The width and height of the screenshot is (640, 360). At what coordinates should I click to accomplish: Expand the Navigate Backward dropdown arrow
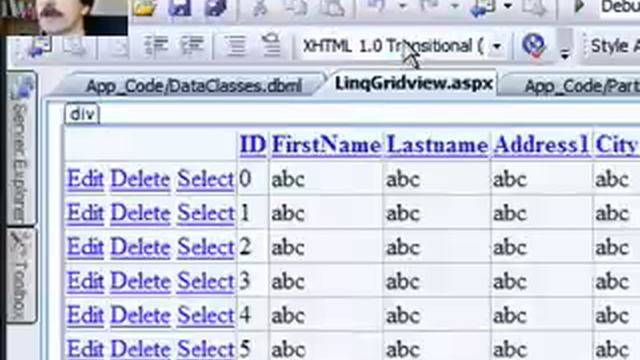tap(508, 6)
